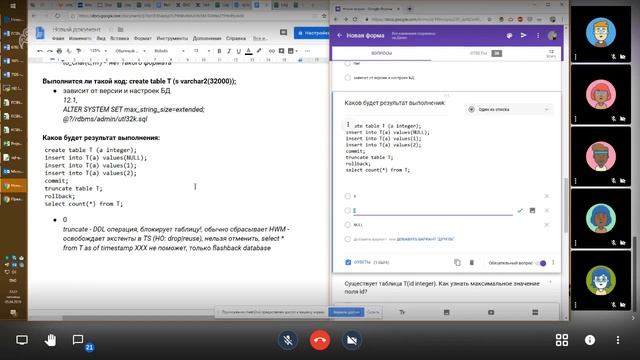Image resolution: width=640 pixels, height=360 pixels.
Task: Select the NULL answer radio button
Action: (x=347, y=225)
